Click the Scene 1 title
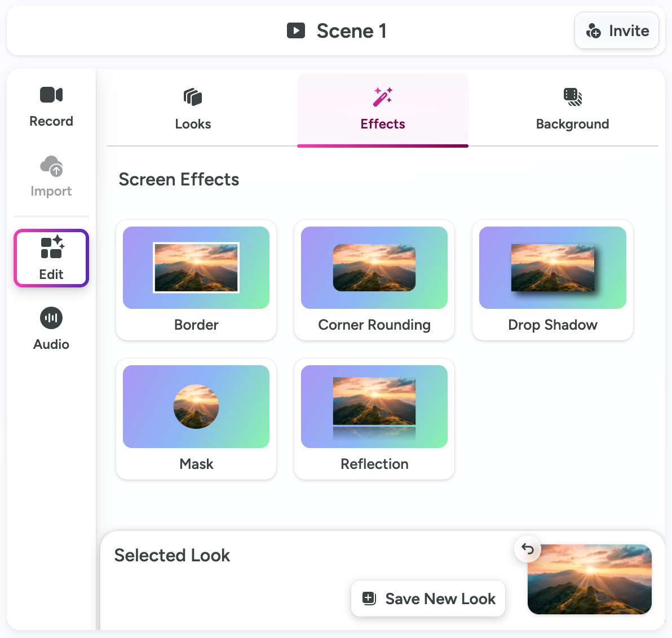Image resolution: width=672 pixels, height=638 pixels. point(351,31)
